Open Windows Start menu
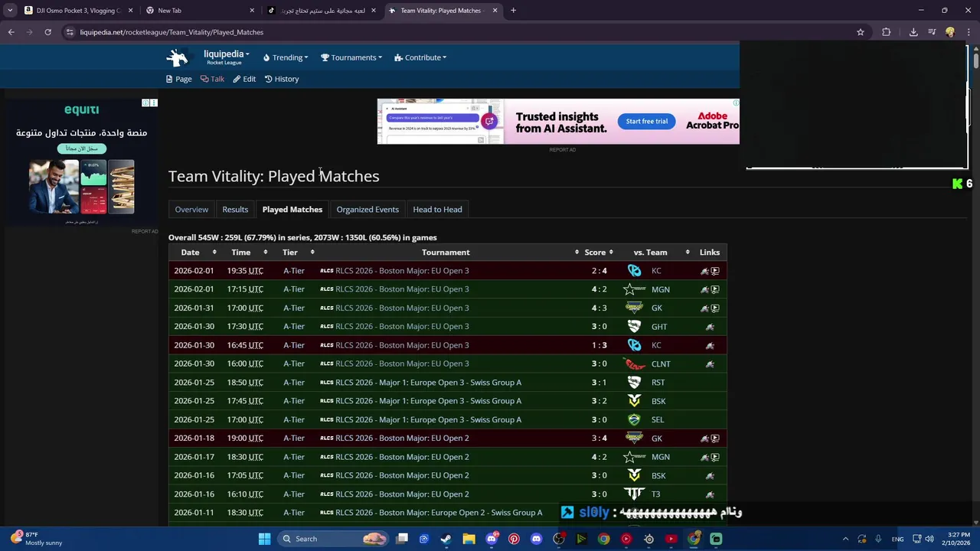Image resolution: width=980 pixels, height=551 pixels. point(264,539)
